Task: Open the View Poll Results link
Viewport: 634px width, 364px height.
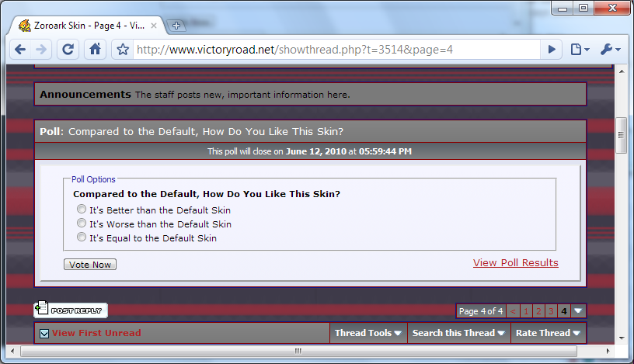Action: pyautogui.click(x=515, y=262)
